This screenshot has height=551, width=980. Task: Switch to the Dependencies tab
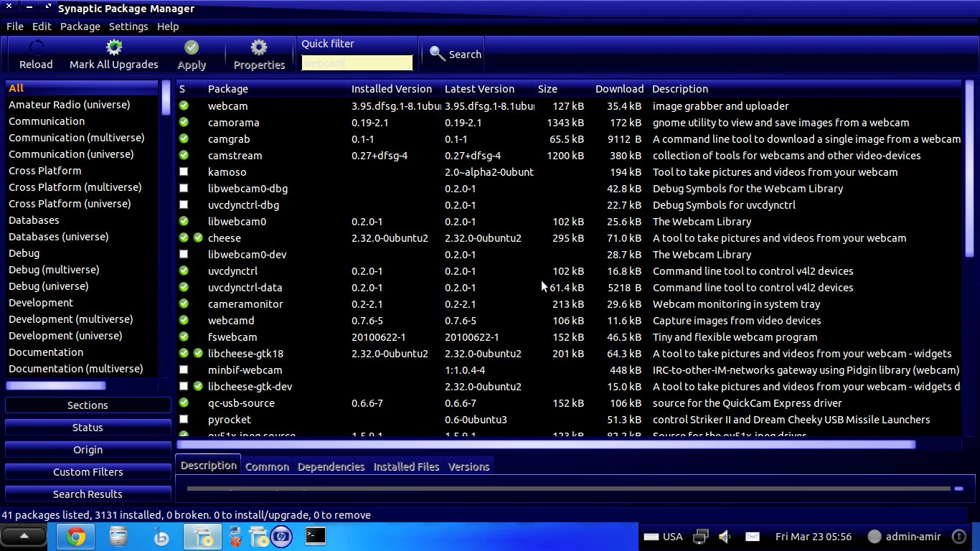(331, 466)
